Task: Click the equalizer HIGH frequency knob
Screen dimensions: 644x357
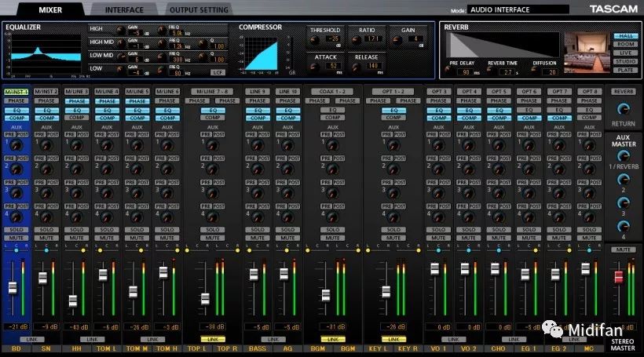Action: (x=163, y=31)
